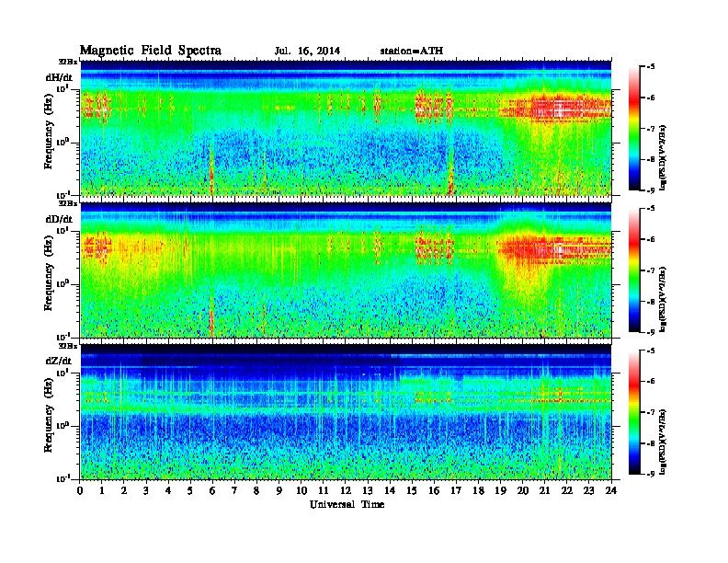728x563 pixels.
Task: Click hour 11 on the Universal Time axis
Action: [324, 491]
